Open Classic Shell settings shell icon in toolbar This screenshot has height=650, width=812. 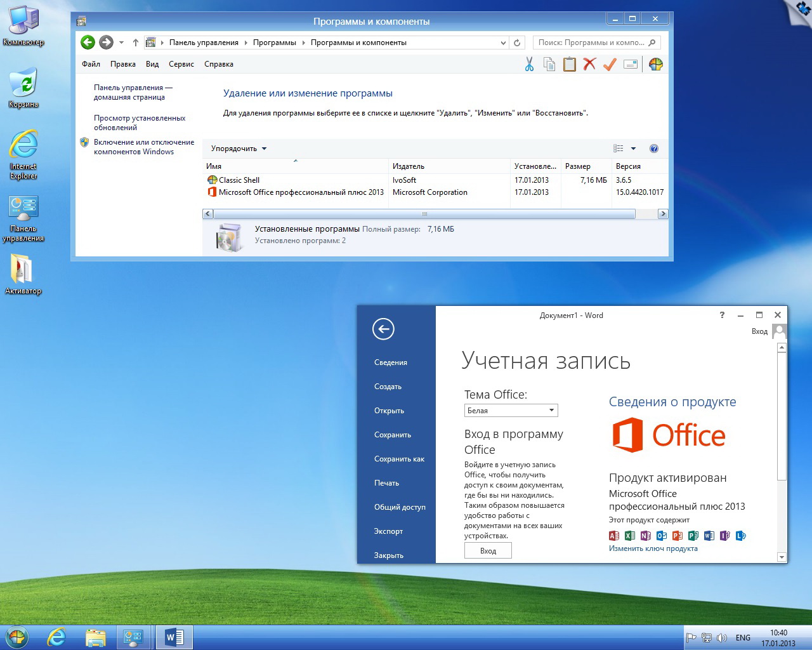656,64
